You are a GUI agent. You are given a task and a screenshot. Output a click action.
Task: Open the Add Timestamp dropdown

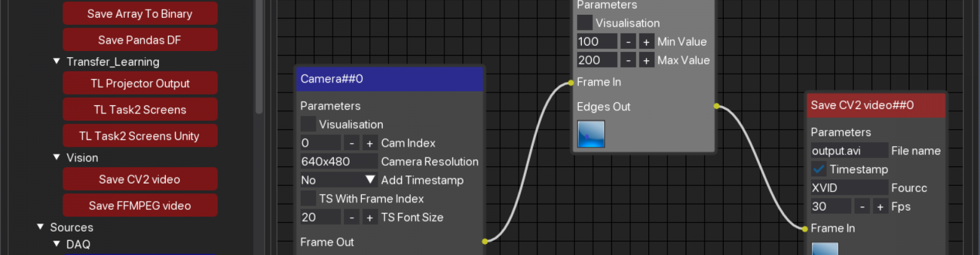tap(371, 180)
